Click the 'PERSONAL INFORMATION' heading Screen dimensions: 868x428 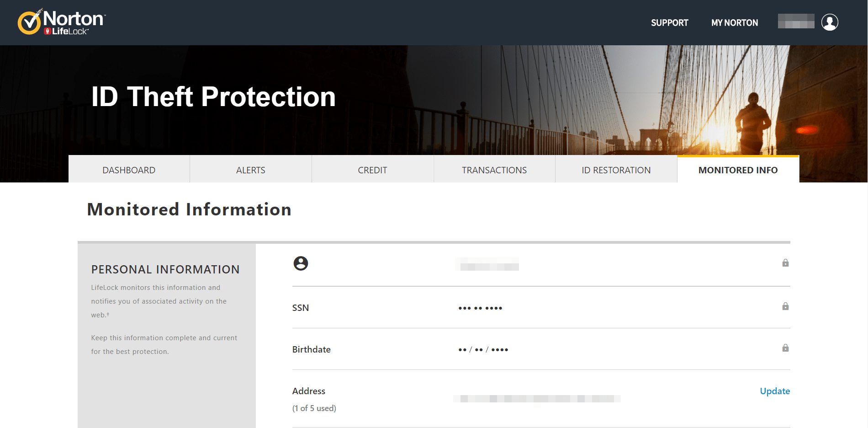165,269
